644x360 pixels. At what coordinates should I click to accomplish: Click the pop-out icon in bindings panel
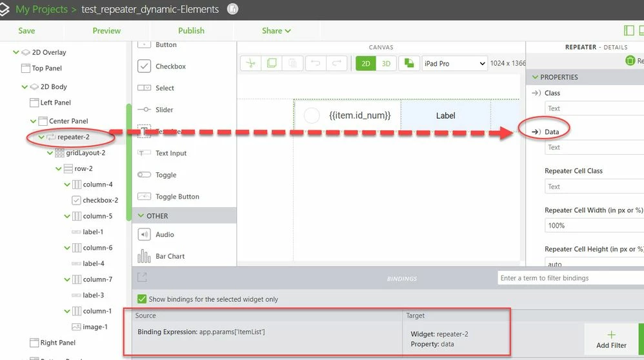(x=142, y=277)
